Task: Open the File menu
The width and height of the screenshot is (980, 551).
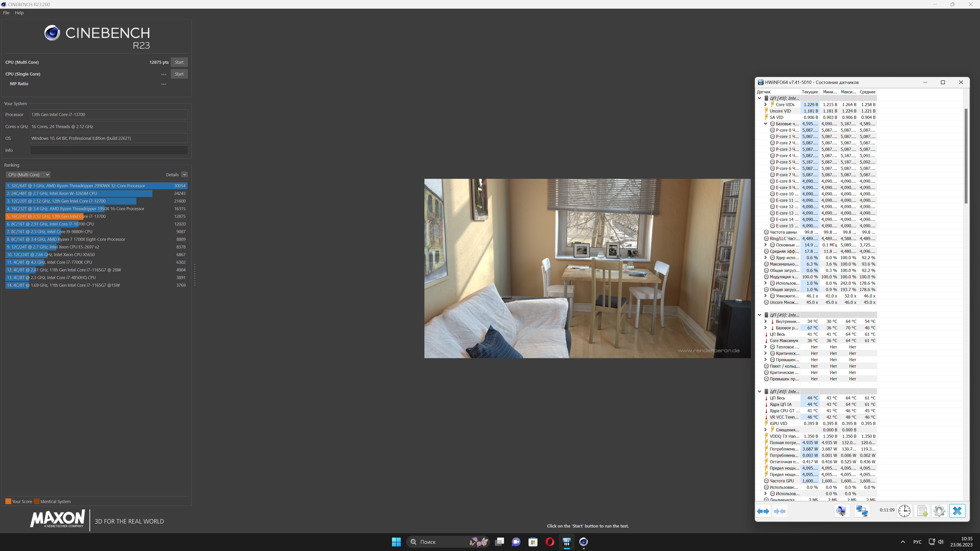Action: (6, 12)
